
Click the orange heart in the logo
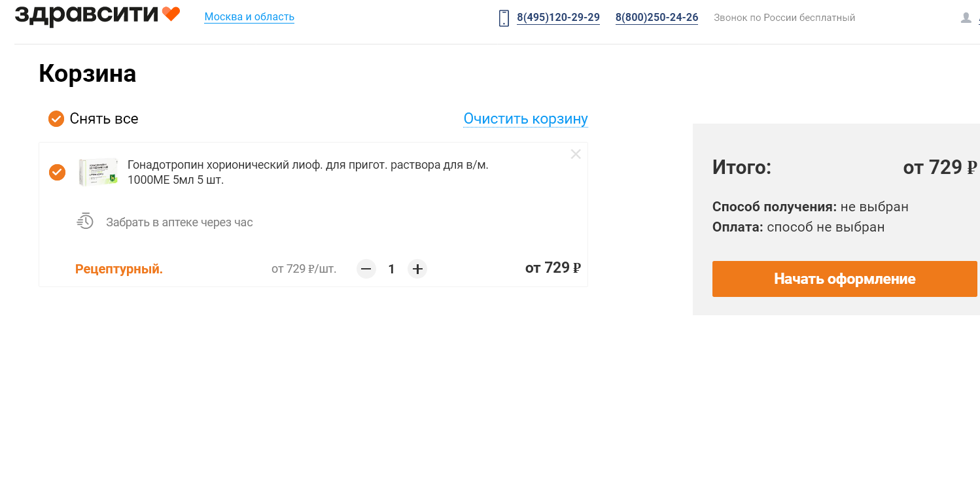[x=171, y=14]
